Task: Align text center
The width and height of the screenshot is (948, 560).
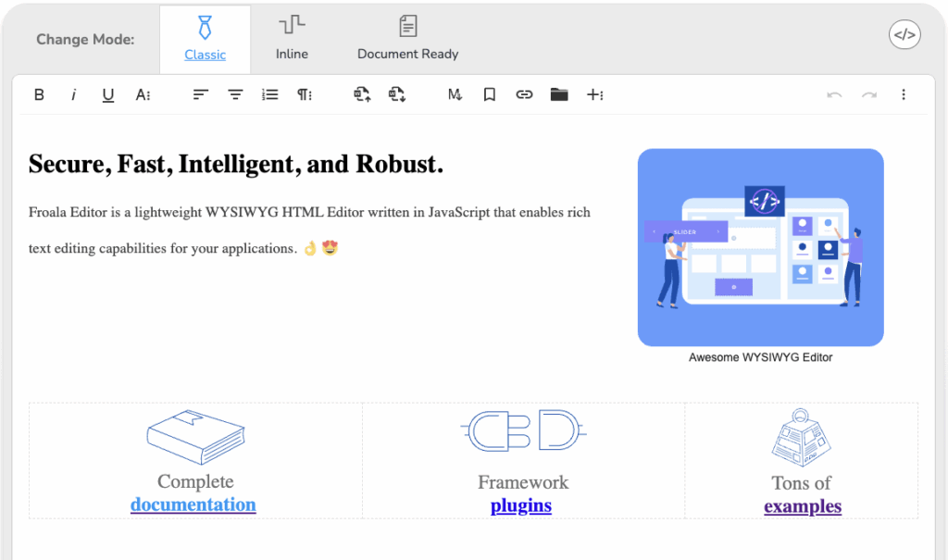Action: point(235,94)
